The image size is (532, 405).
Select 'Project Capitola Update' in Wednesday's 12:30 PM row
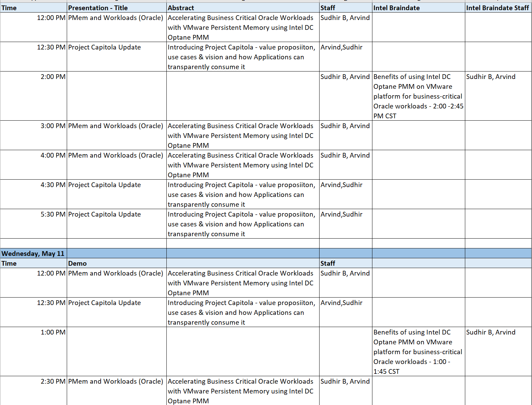coord(117,312)
